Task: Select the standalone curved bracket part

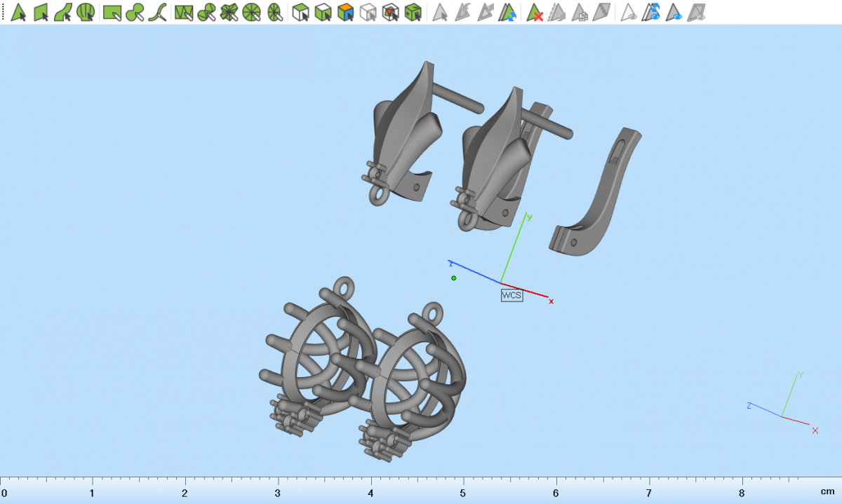Action: [x=598, y=196]
